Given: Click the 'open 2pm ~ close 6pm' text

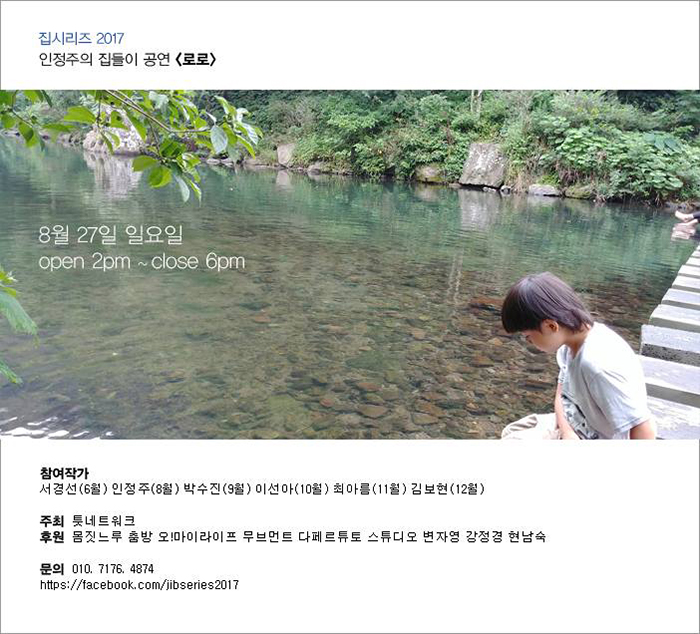Looking at the screenshot, I should pos(142,262).
